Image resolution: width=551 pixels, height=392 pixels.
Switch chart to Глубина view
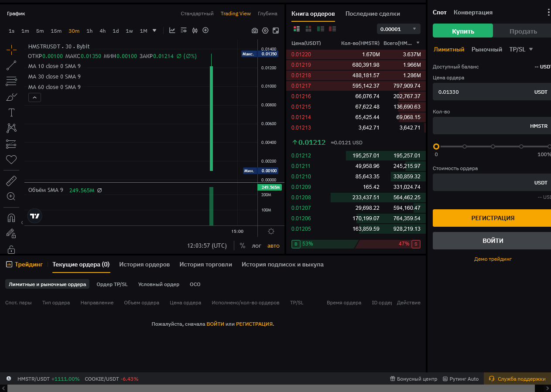267,14
